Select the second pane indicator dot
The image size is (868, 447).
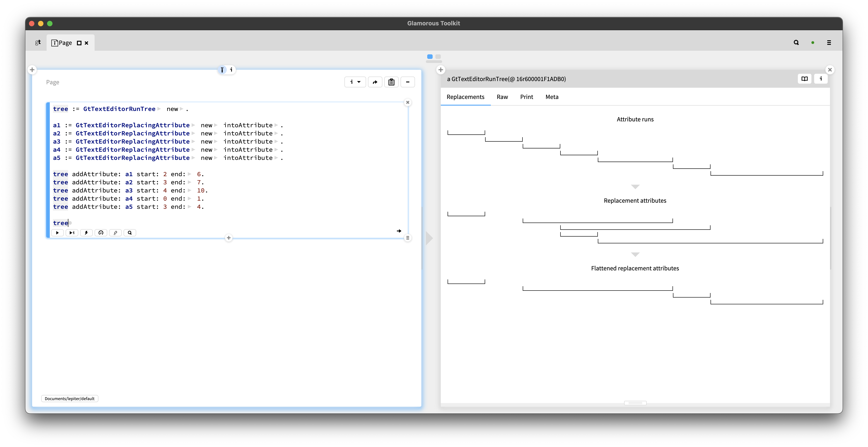click(438, 57)
